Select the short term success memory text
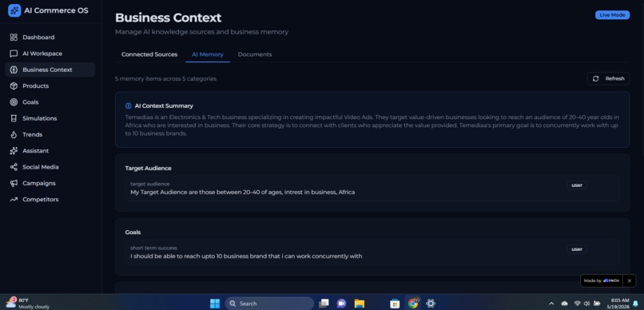Image resolution: width=644 pixels, height=310 pixels. click(x=246, y=256)
